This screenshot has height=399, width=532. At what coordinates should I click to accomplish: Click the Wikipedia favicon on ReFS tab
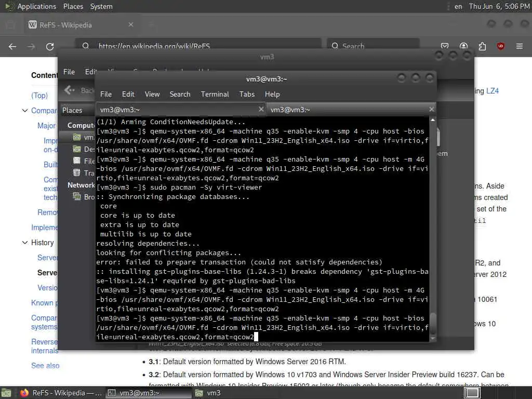(x=33, y=24)
